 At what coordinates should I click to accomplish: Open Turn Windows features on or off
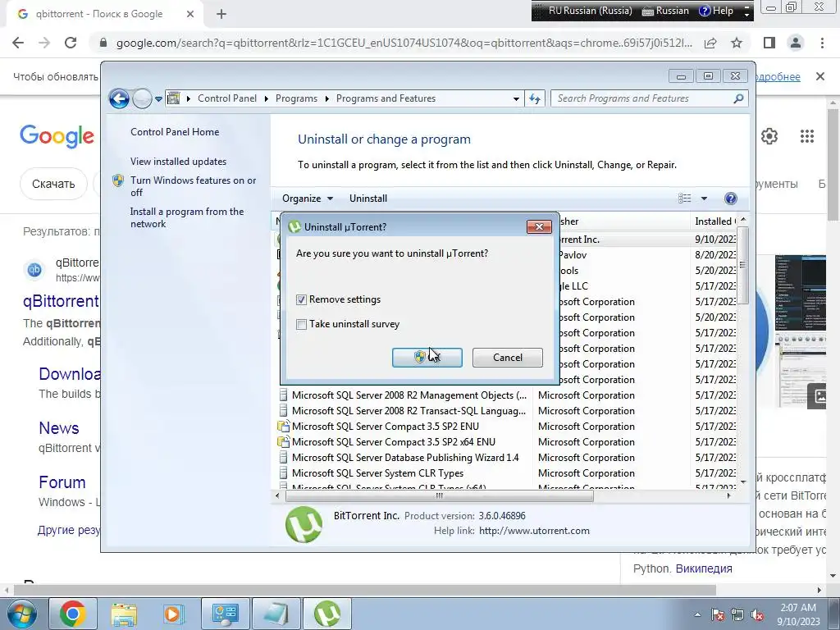coord(194,186)
